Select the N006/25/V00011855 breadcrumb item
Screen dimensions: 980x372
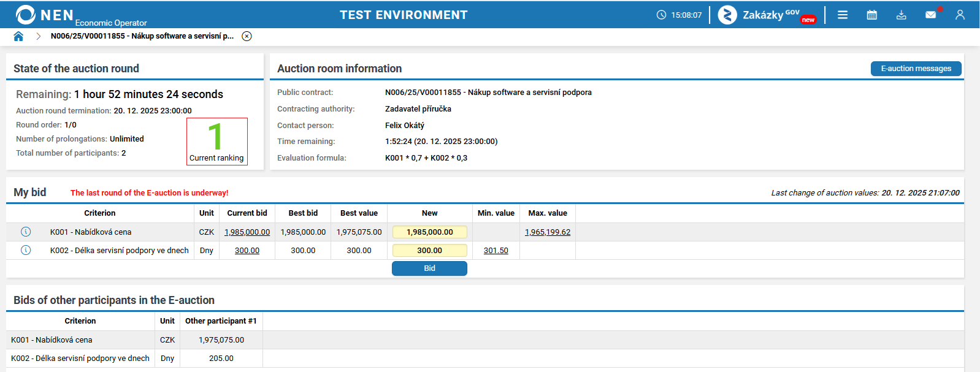[142, 36]
